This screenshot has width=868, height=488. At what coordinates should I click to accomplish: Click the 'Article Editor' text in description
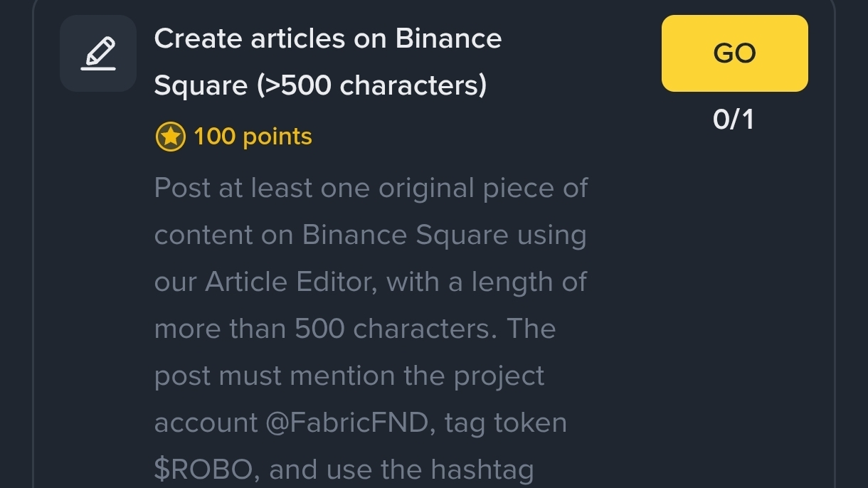pyautogui.click(x=288, y=282)
